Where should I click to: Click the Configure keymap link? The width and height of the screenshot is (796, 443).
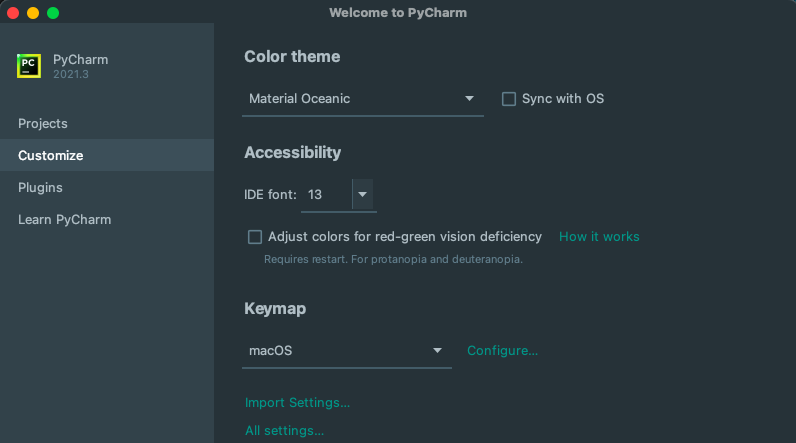click(x=502, y=351)
